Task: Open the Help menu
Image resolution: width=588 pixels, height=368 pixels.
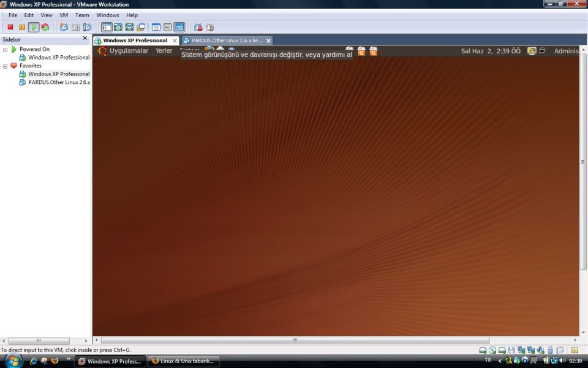Action: 132,15
